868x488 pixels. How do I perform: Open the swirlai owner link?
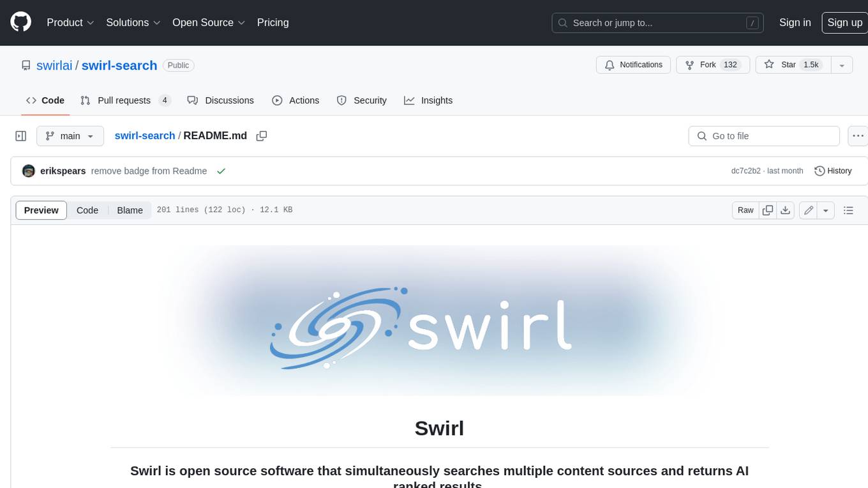[x=54, y=65]
